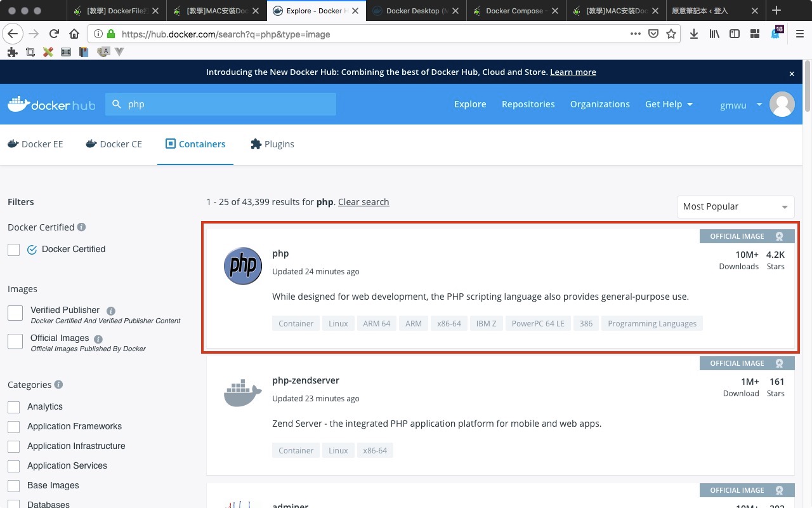Click the magnifier icon in search box

[x=116, y=104]
